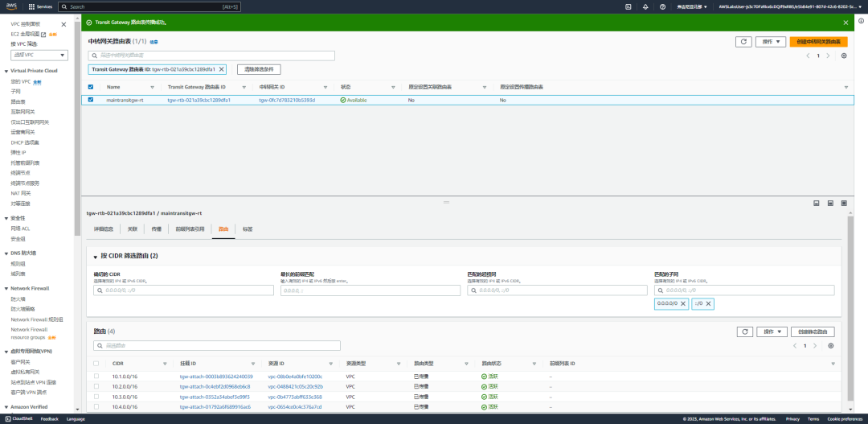
Task: Switch to the prefix list references tab
Action: pyautogui.click(x=190, y=228)
